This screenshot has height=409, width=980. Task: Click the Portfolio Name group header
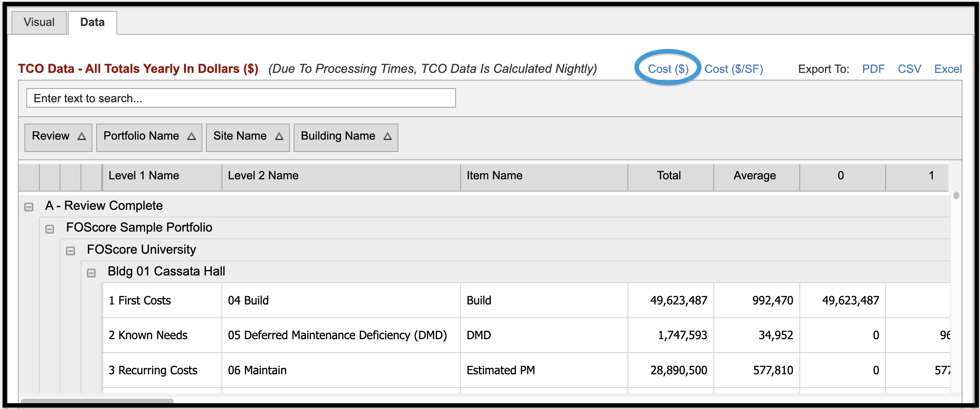coord(149,137)
